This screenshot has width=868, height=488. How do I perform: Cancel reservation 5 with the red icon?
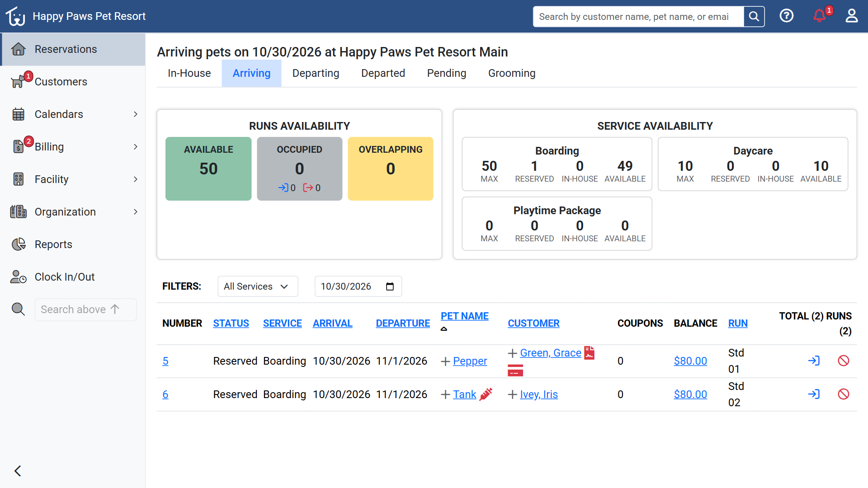(844, 361)
